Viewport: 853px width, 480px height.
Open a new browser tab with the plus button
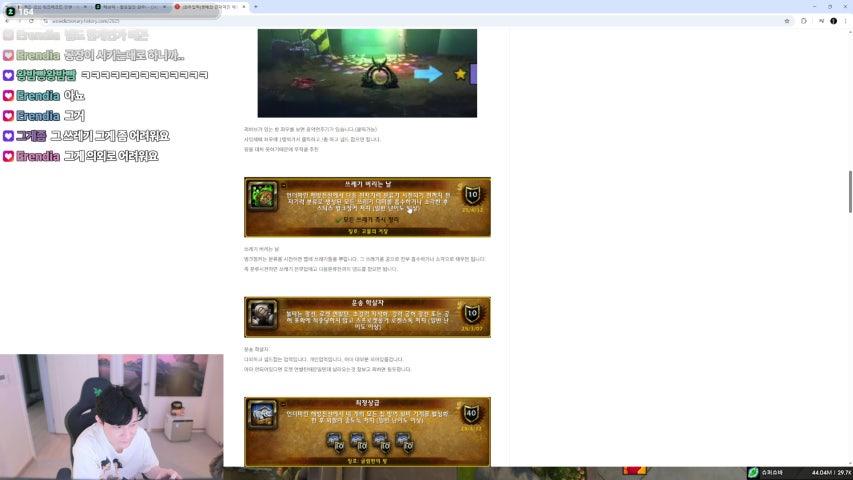(x=256, y=7)
